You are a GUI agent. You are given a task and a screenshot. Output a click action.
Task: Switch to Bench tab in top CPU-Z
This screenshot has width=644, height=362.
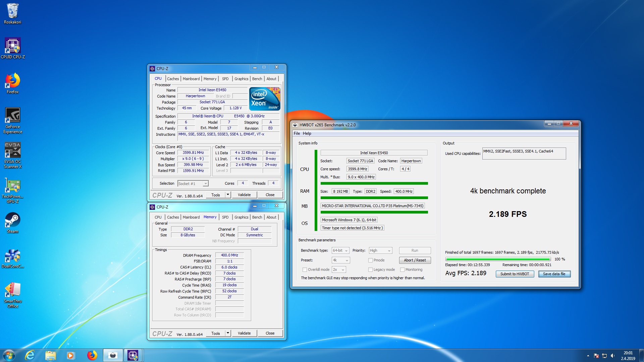[x=257, y=79]
